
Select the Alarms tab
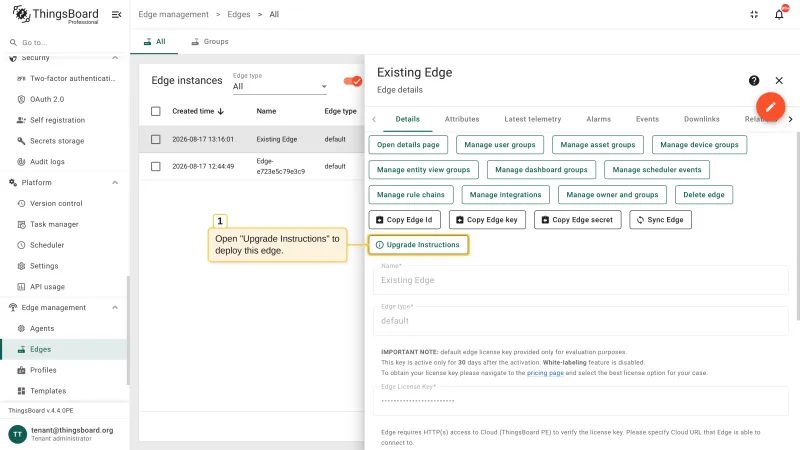click(x=598, y=119)
